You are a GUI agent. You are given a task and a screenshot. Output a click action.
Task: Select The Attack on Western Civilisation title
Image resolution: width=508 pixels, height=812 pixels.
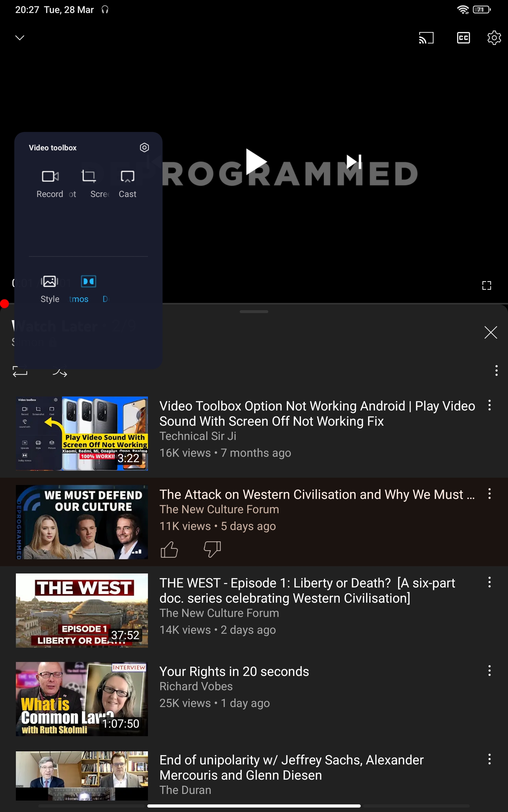coord(317,494)
